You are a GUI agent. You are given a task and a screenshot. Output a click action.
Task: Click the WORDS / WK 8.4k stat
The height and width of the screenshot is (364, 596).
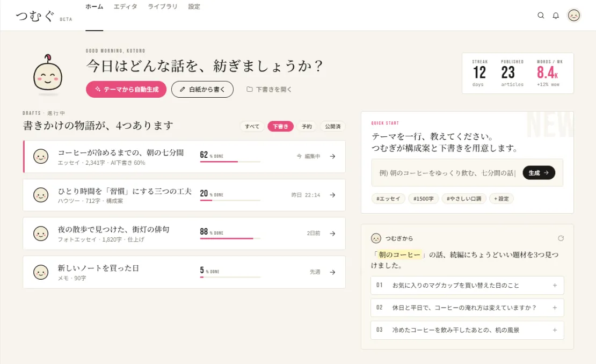(x=549, y=73)
